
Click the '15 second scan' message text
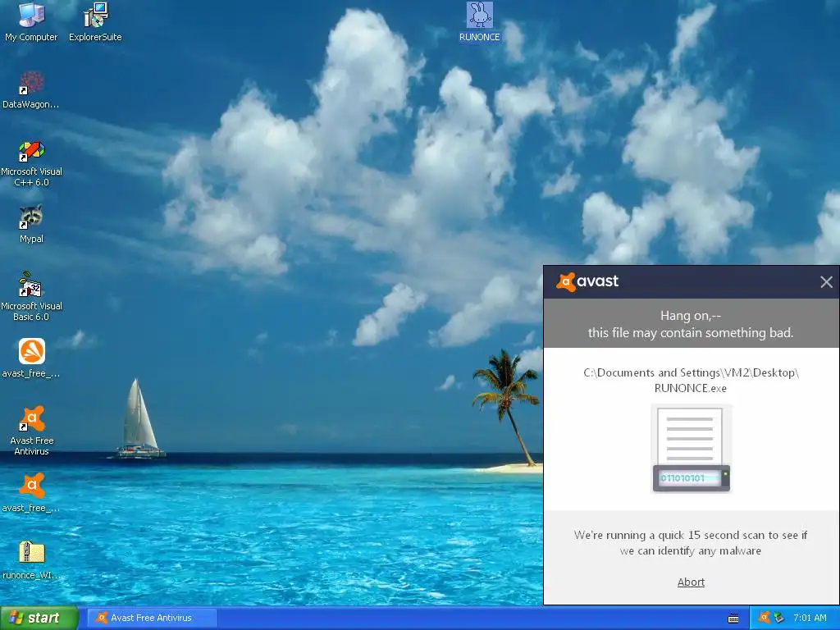click(691, 543)
